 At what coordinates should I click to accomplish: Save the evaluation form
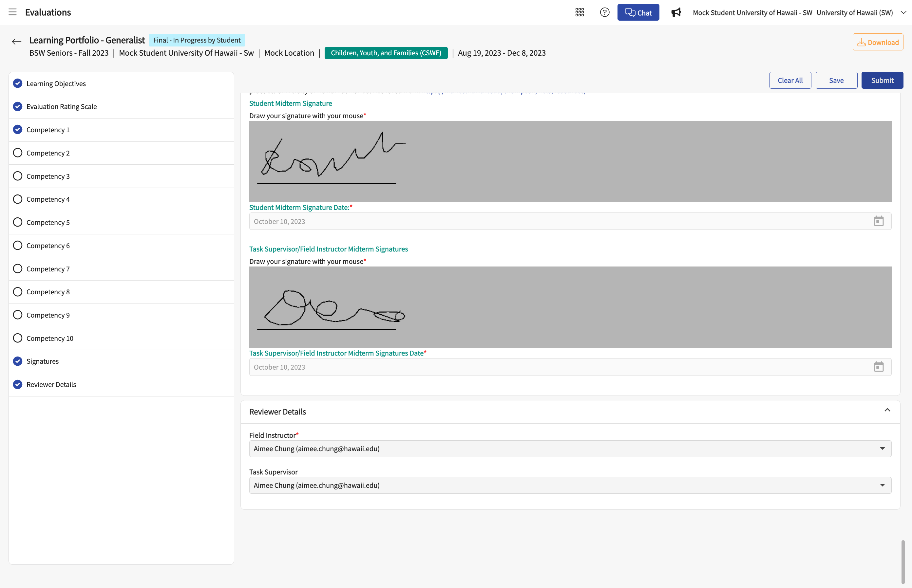click(836, 80)
